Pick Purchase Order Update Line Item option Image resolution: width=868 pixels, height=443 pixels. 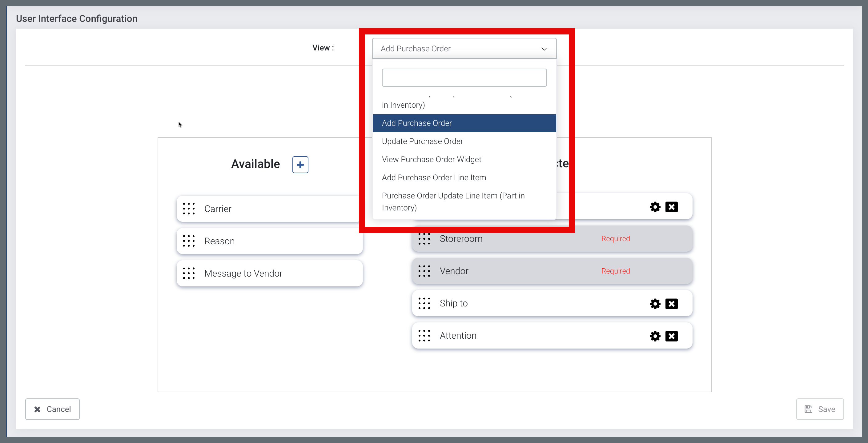point(453,202)
